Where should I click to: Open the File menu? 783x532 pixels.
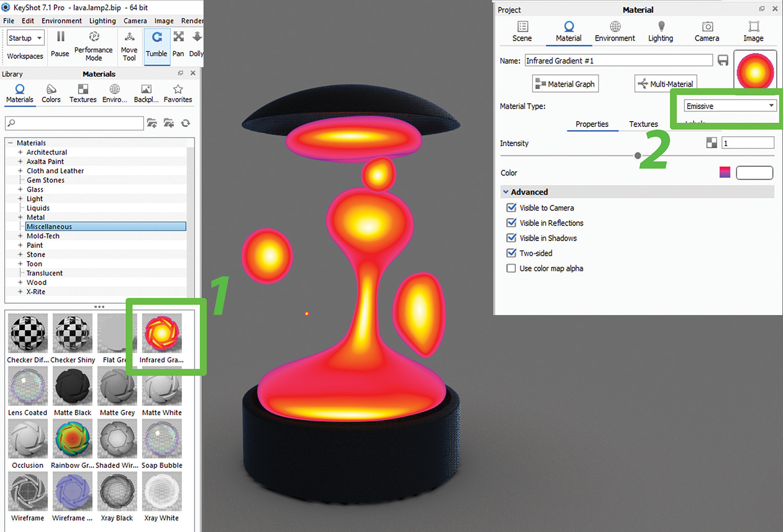[x=9, y=21]
